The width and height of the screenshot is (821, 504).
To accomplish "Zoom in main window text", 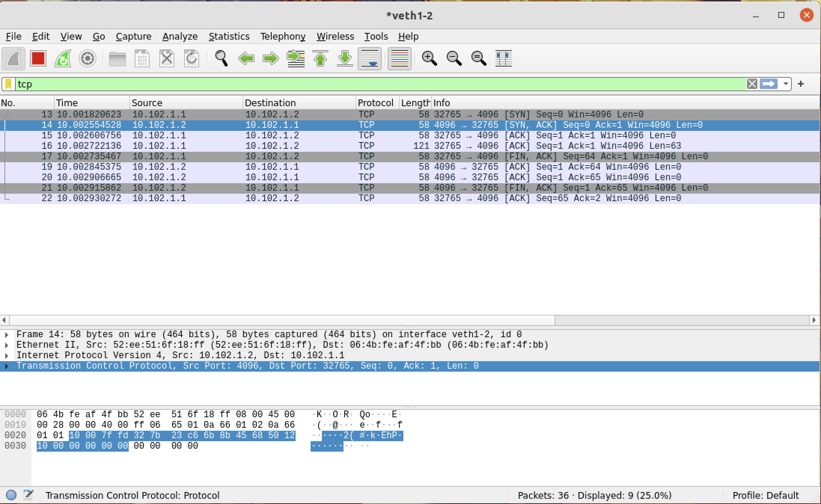I will [429, 59].
